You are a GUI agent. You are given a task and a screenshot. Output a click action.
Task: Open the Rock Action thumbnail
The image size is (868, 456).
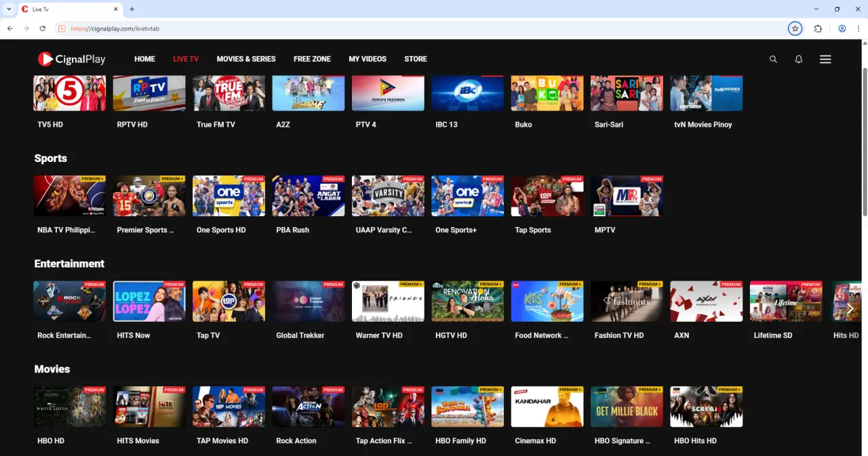[309, 407]
